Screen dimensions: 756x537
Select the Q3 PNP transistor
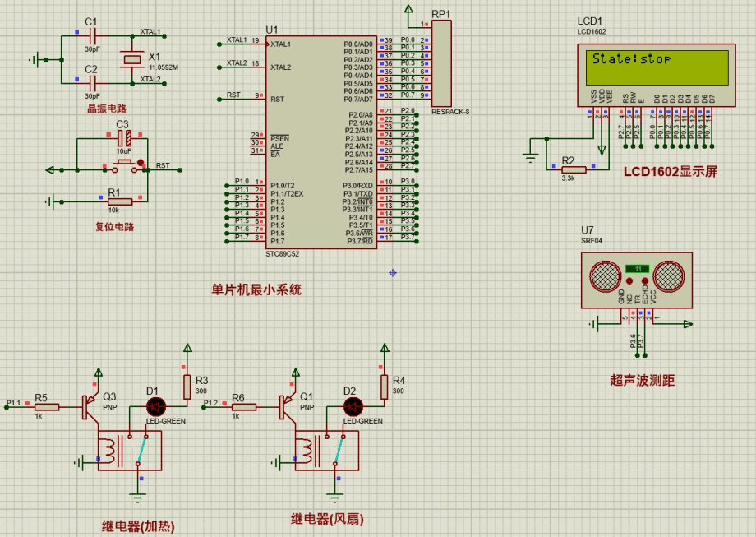click(x=87, y=406)
